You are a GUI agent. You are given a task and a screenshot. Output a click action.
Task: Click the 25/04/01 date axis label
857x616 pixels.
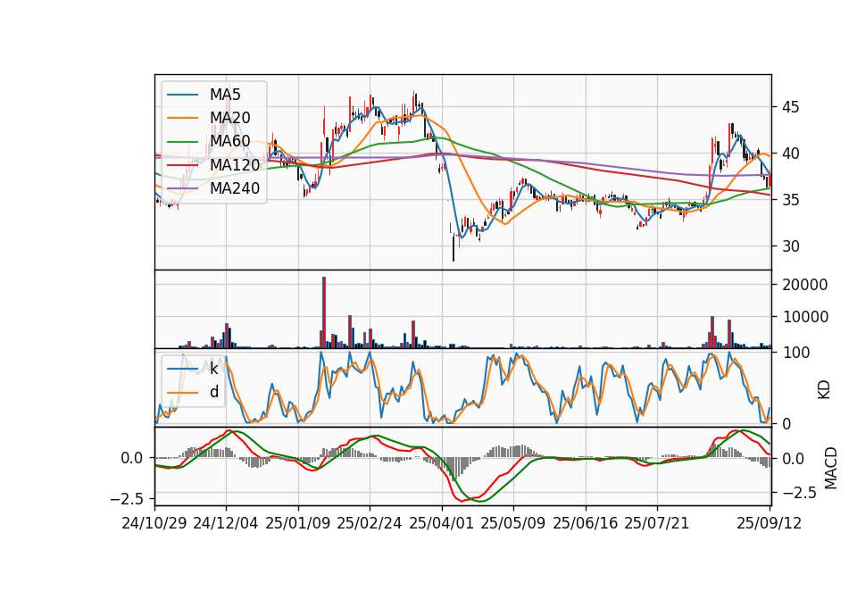442,523
